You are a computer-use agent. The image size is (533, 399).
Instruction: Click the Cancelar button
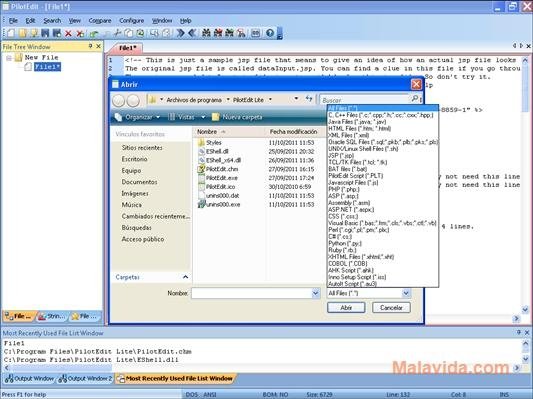[x=391, y=308]
